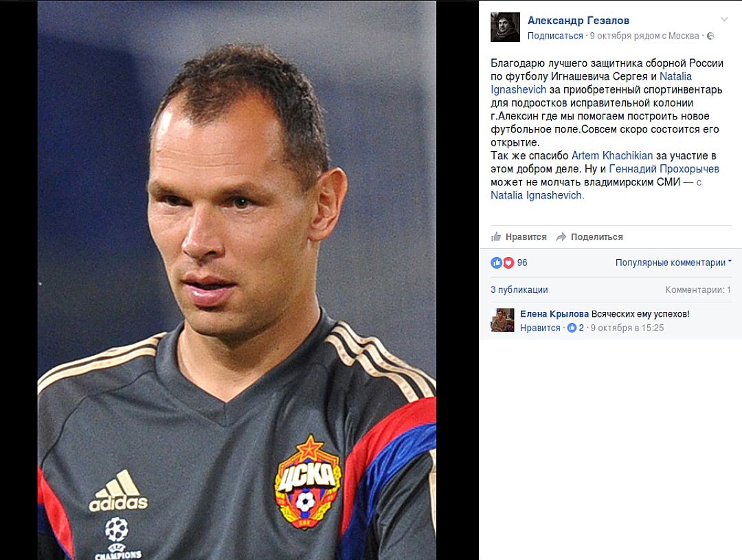Expand Популярные комментарии sorting dropdown
The height and width of the screenshot is (560, 742).
(673, 262)
